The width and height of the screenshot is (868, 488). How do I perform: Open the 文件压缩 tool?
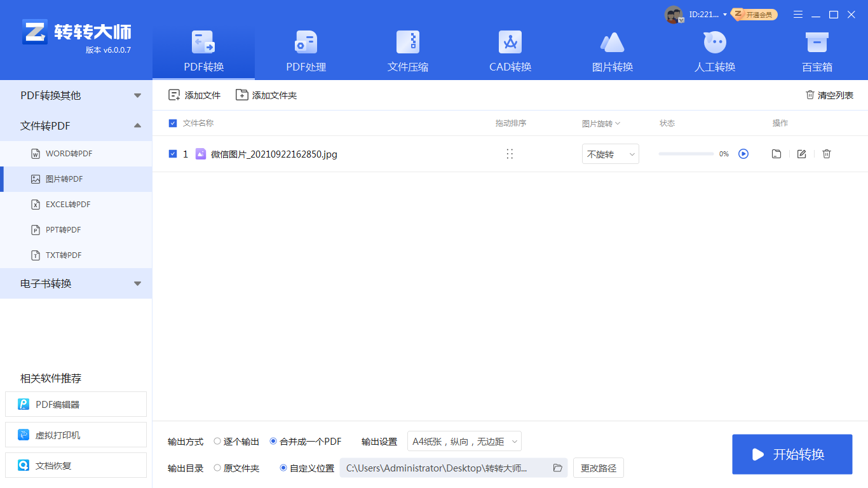pyautogui.click(x=407, y=51)
